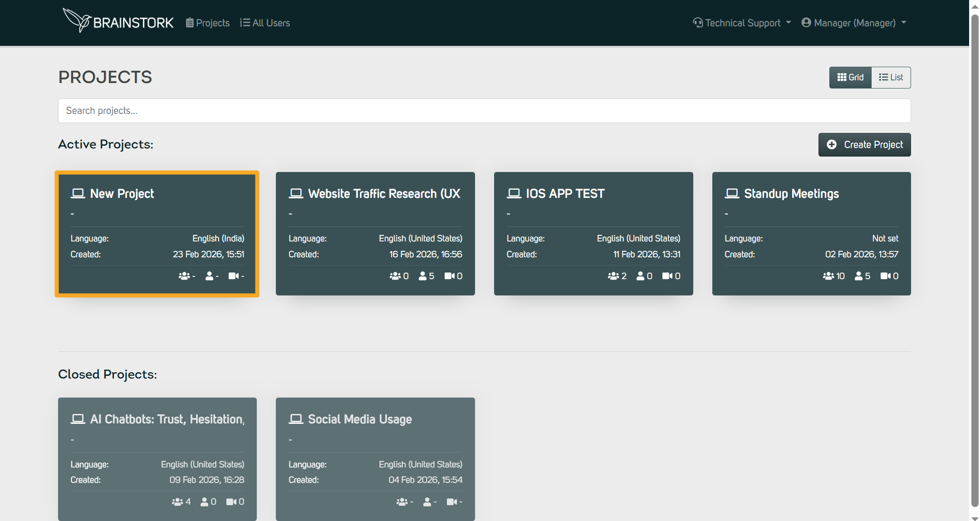The width and height of the screenshot is (980, 521).
Task: Click the video camera icon on AI Chatbots card
Action: 231,501
